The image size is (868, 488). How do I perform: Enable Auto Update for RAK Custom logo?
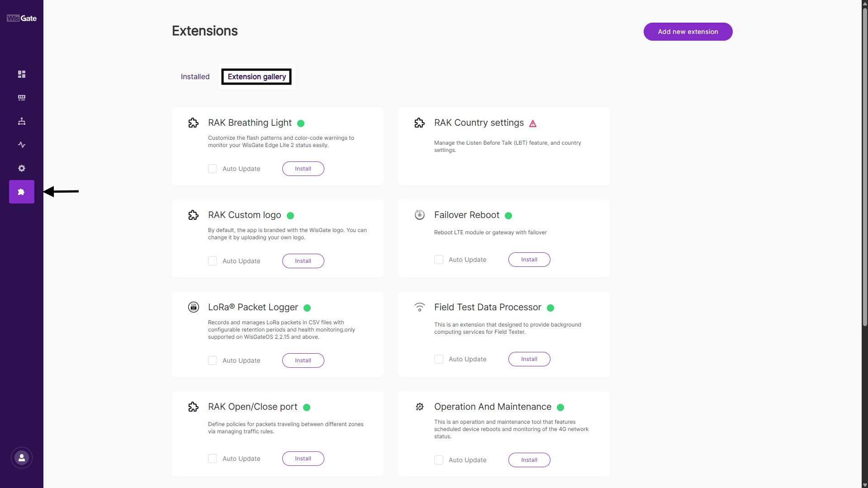[213, 261]
